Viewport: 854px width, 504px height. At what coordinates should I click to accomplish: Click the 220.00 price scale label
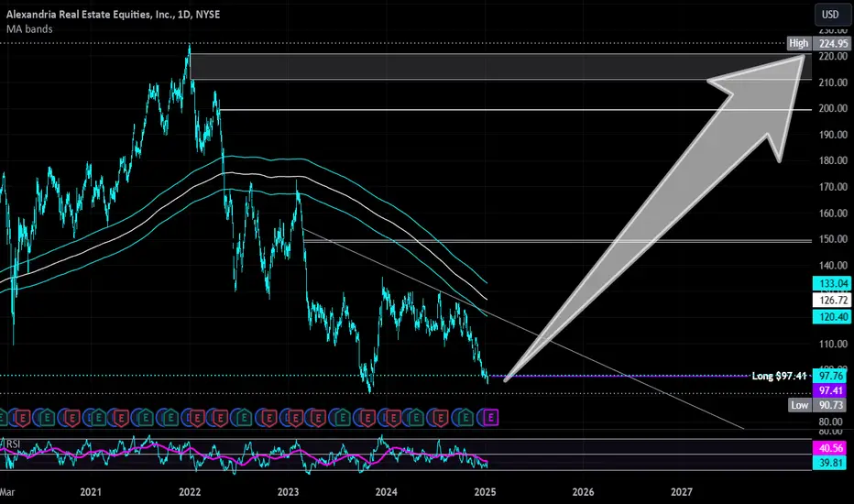point(833,56)
